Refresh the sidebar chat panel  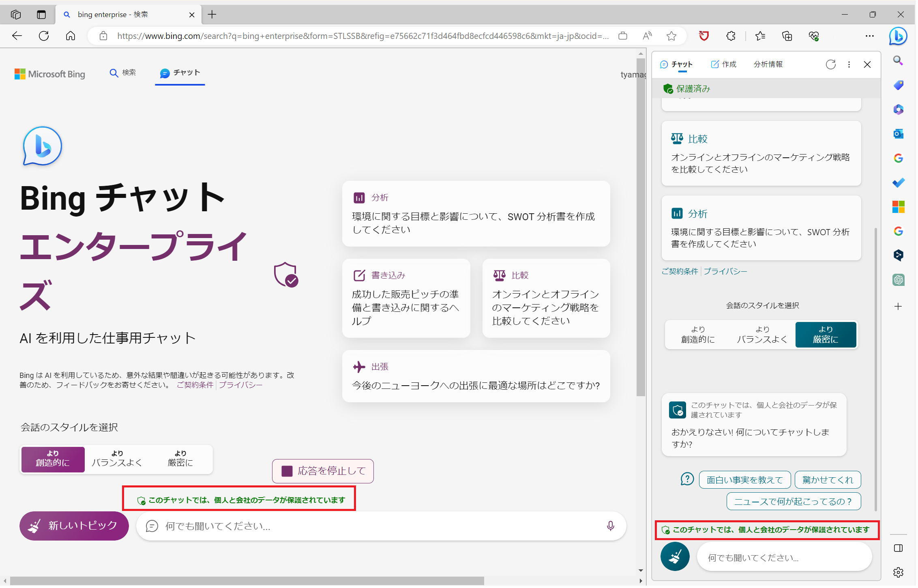coord(830,64)
